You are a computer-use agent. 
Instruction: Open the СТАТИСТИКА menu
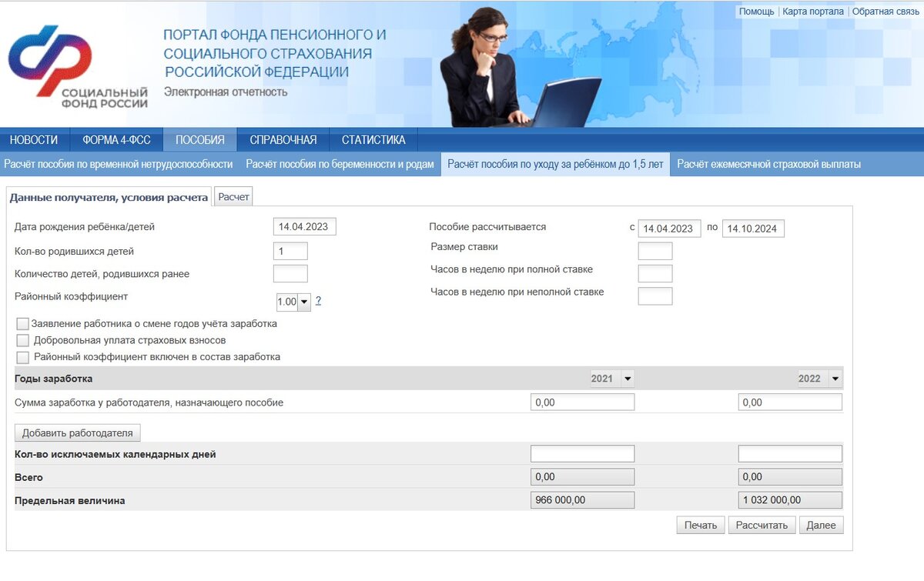pyautogui.click(x=373, y=140)
